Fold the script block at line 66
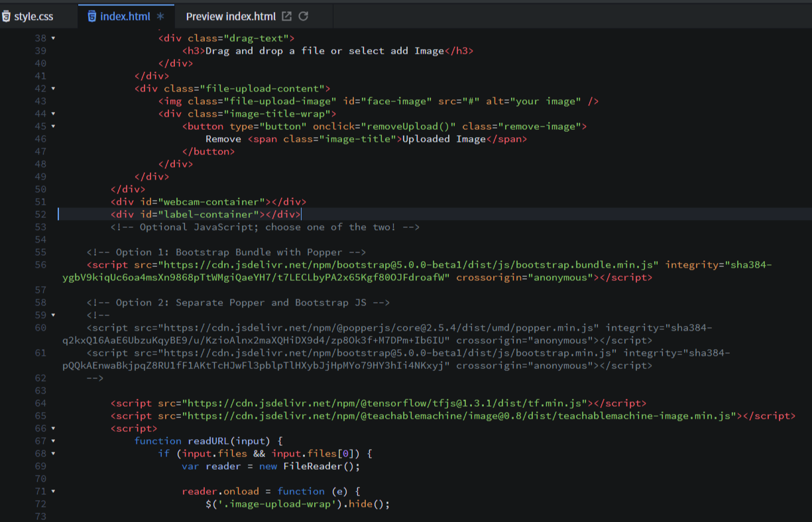The width and height of the screenshot is (812, 522). click(53, 429)
